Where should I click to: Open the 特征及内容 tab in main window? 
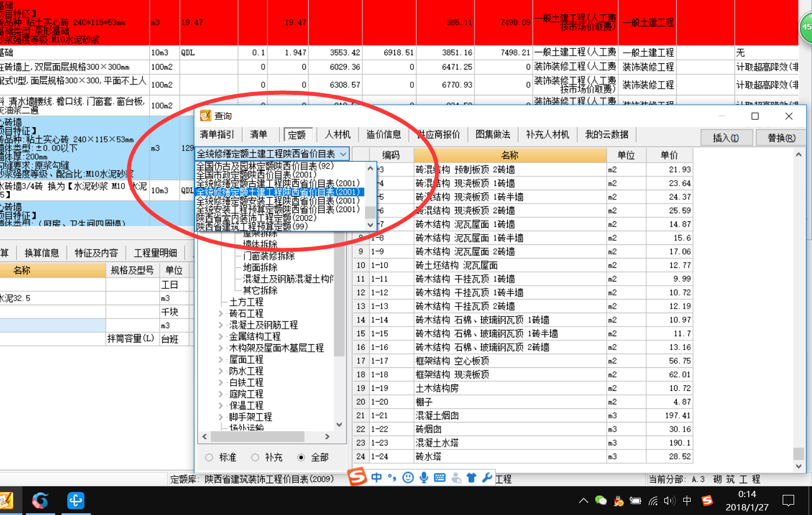96,253
